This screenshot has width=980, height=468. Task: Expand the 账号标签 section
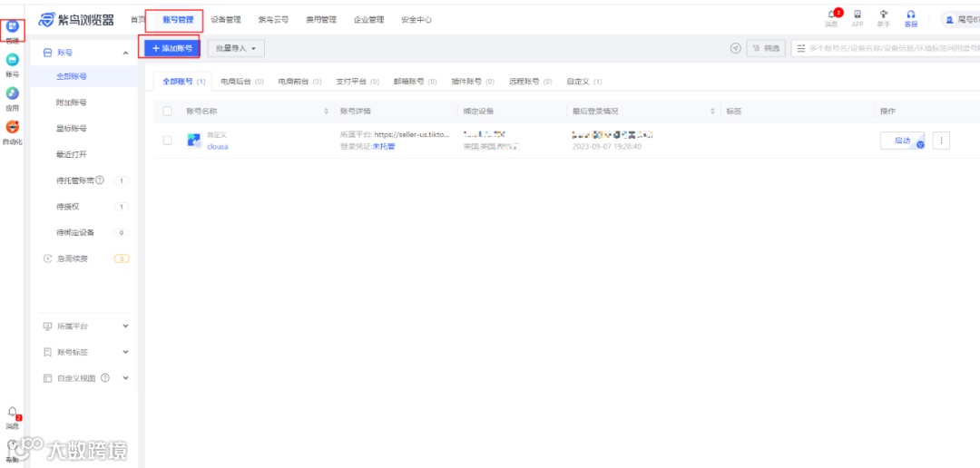coord(125,353)
